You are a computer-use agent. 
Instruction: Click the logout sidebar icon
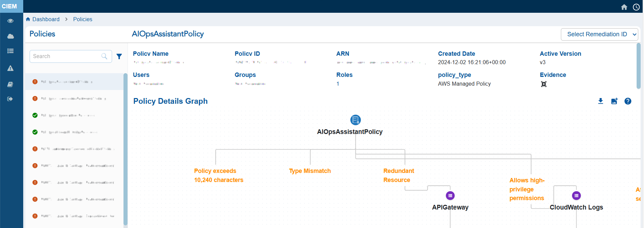click(x=10, y=99)
